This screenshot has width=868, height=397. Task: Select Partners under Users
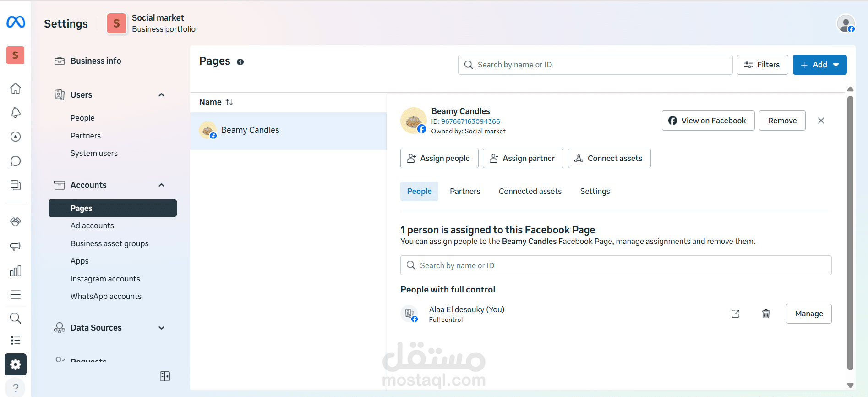tap(86, 136)
